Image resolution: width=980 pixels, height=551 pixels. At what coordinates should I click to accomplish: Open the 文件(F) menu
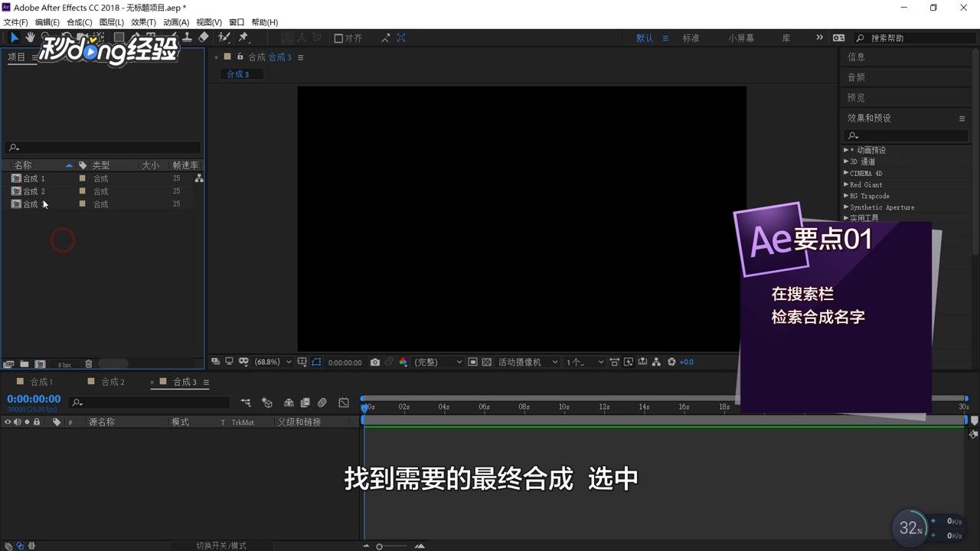click(x=15, y=22)
